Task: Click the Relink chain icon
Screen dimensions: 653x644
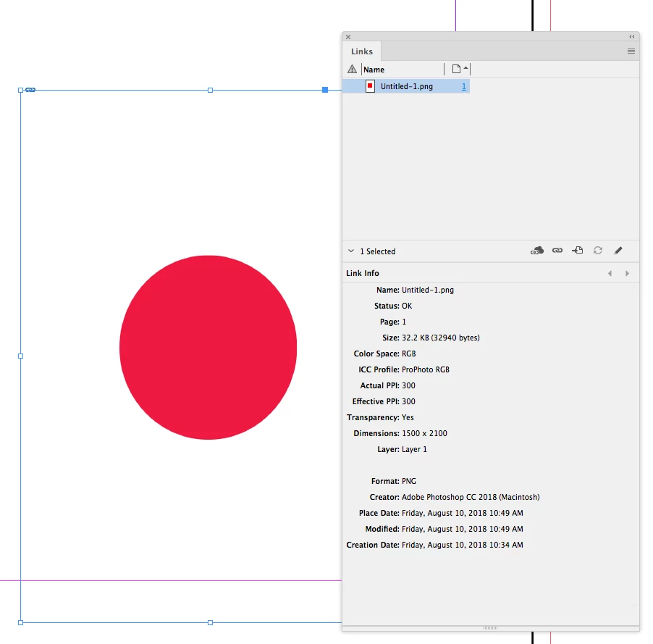Action: 557,251
